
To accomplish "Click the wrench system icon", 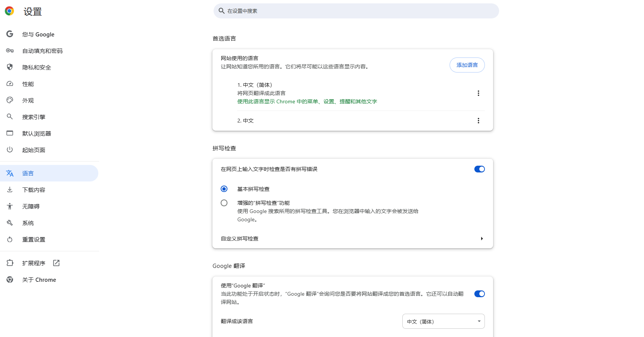I will pos(10,223).
